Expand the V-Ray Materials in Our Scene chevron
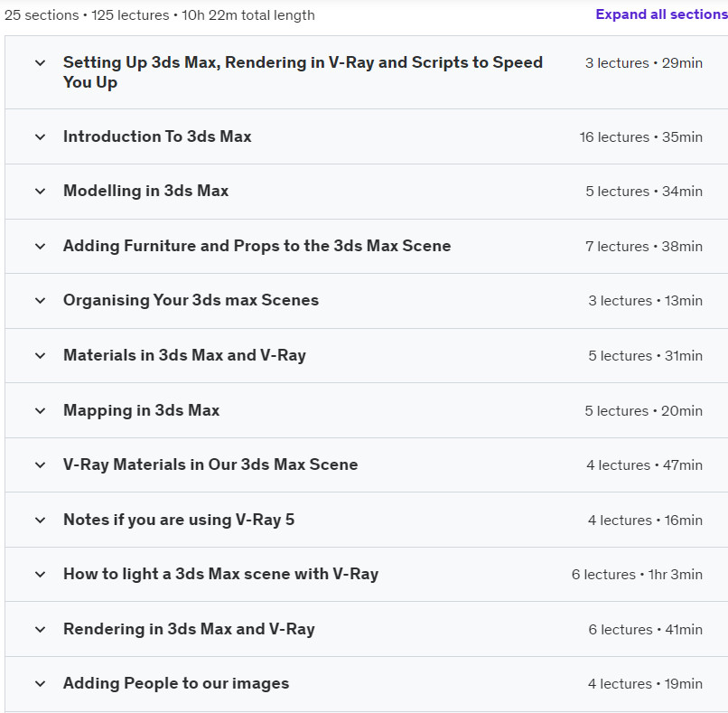Image resolution: width=728 pixels, height=713 pixels. pos(41,465)
